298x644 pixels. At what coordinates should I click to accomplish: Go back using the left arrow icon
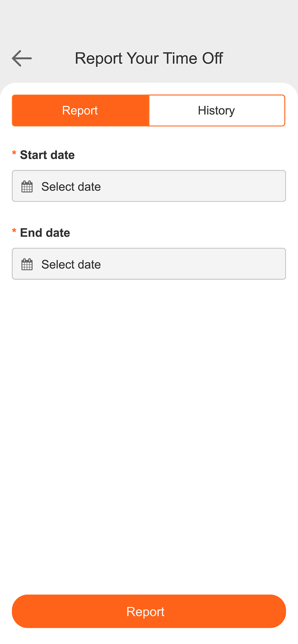click(x=22, y=58)
